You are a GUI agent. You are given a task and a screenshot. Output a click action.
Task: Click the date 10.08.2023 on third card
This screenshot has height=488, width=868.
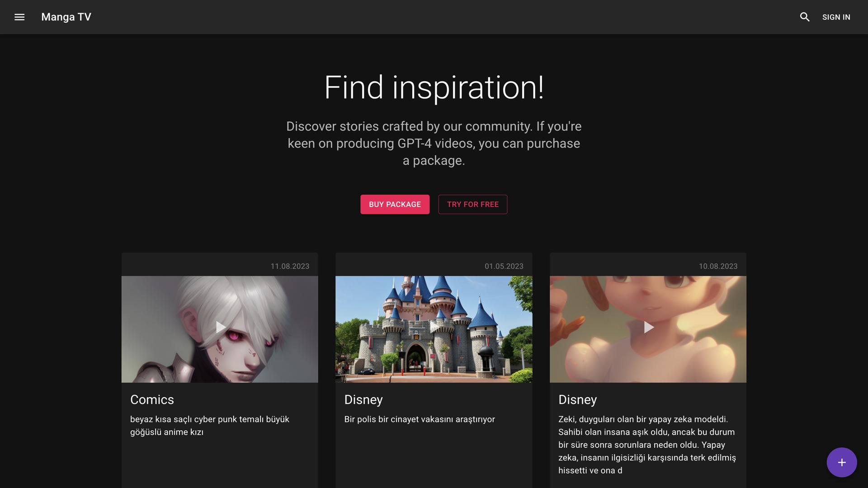718,266
